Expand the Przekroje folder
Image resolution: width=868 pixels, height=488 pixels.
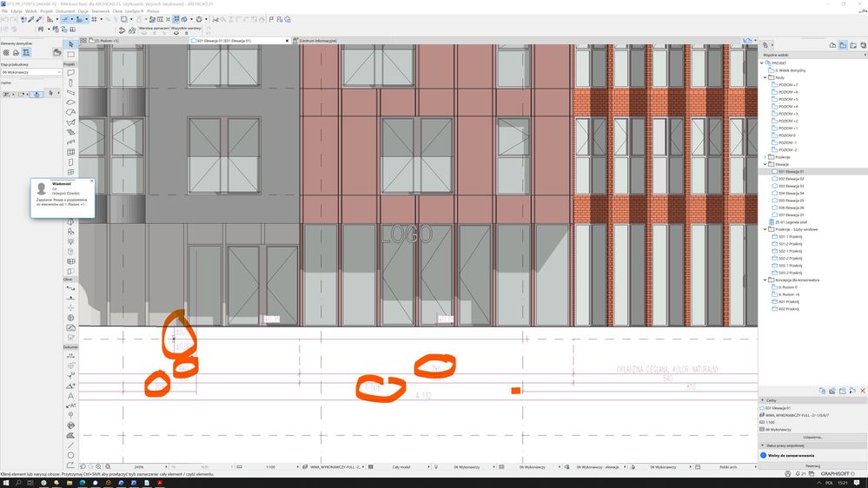point(765,157)
